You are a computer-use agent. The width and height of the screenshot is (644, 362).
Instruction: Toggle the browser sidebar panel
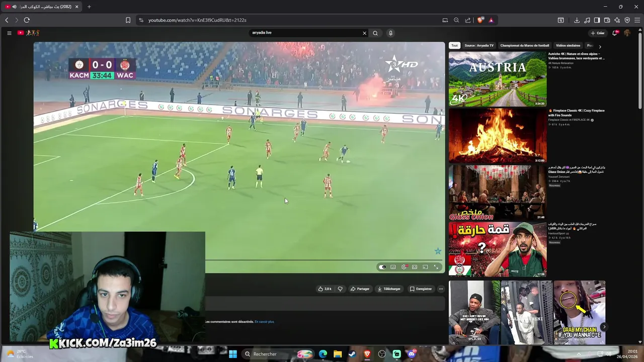coord(597,20)
